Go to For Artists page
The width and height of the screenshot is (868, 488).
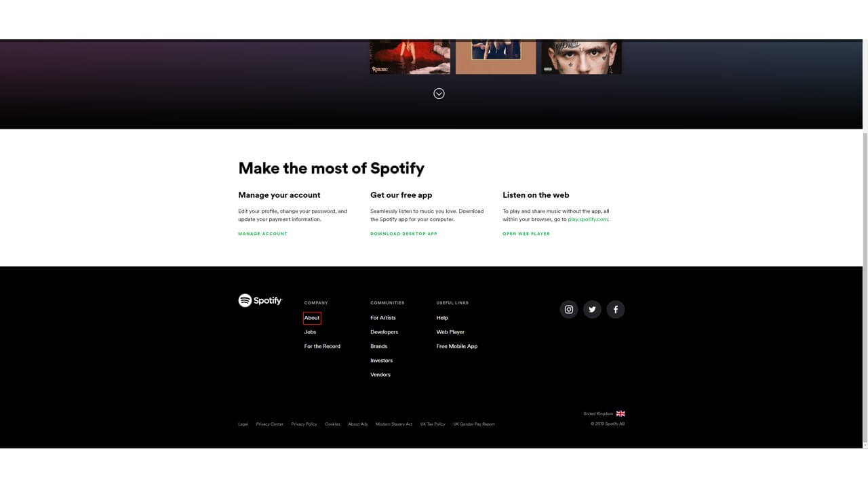point(383,318)
